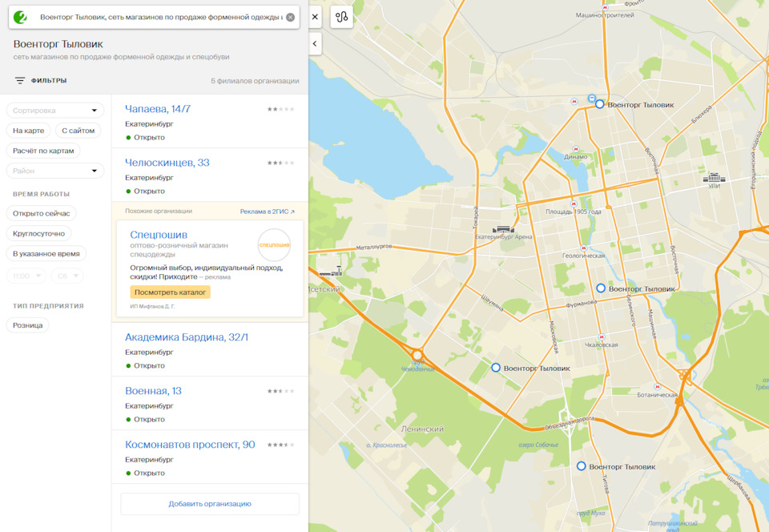The height and width of the screenshot is (532, 769).
Task: Open the Челюскинцев, 33 branch
Action: 167,163
